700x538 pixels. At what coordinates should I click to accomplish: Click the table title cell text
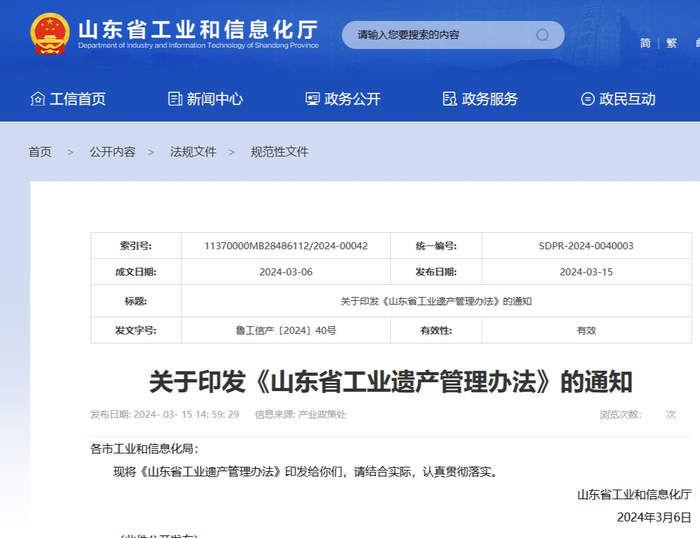point(436,301)
